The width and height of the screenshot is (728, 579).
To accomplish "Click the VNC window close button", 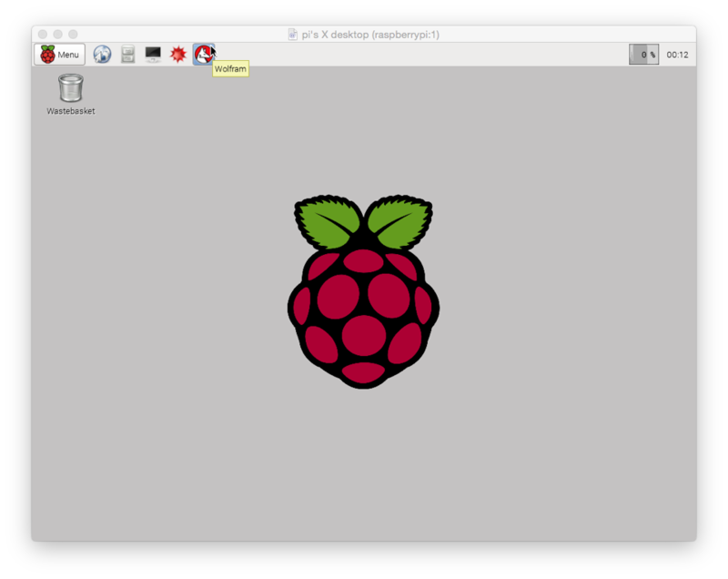I will click(43, 34).
